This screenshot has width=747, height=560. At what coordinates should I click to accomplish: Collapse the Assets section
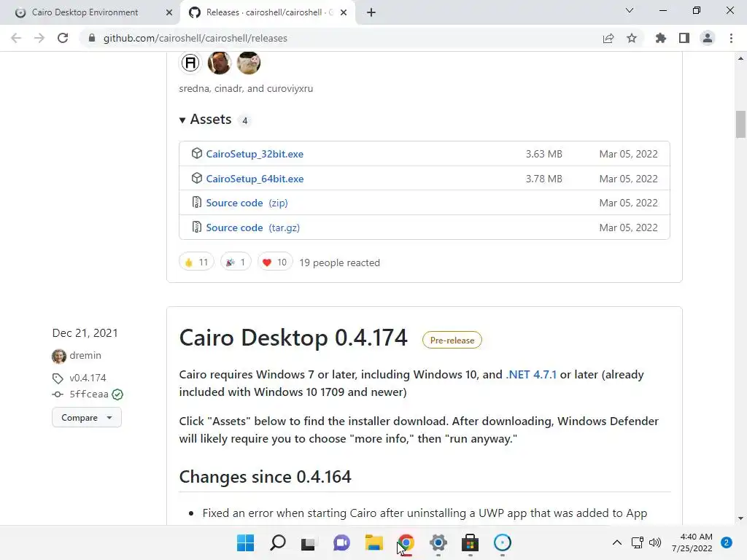(x=205, y=120)
